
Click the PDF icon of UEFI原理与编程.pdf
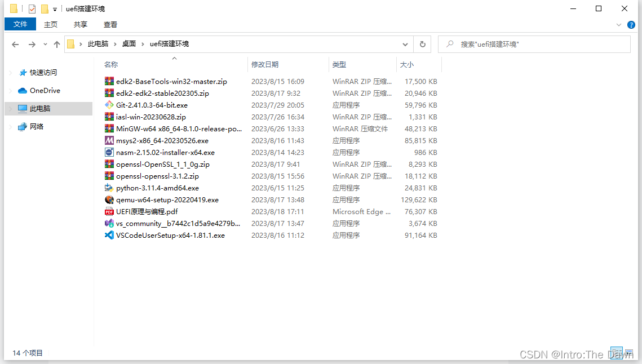click(109, 212)
